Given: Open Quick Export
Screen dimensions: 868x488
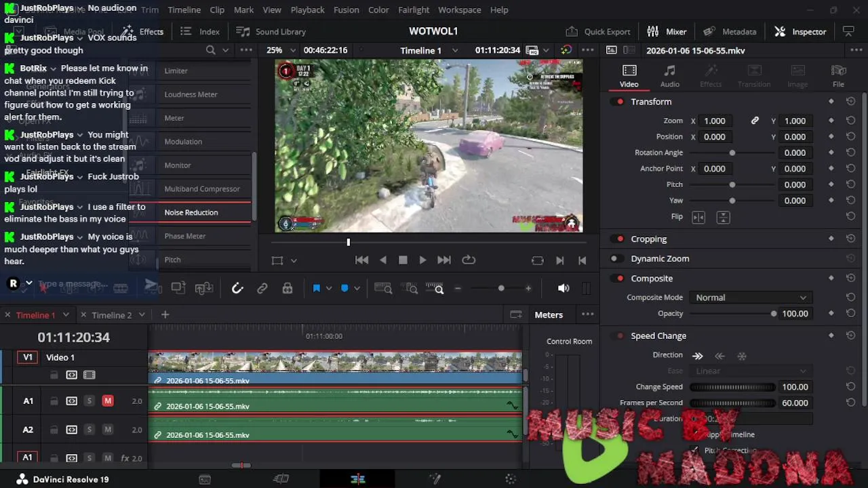Looking at the screenshot, I should (598, 31).
